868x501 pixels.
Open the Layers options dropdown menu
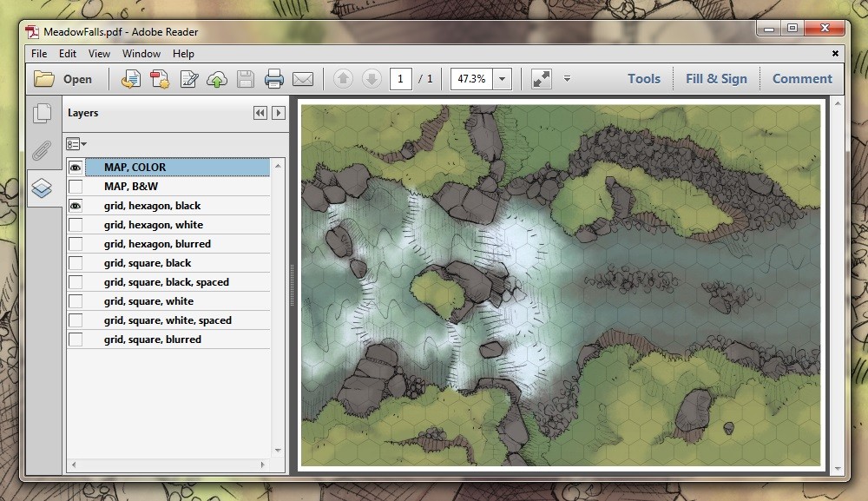coord(76,144)
